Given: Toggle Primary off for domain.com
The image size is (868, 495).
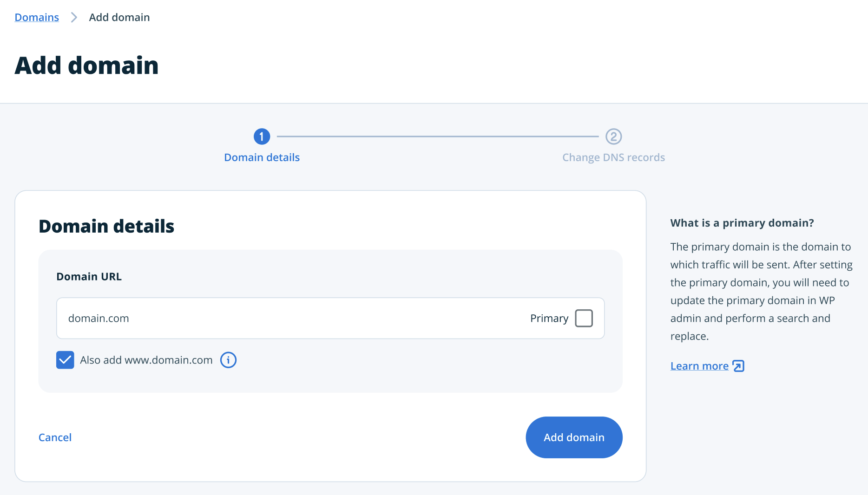Looking at the screenshot, I should pyautogui.click(x=585, y=318).
